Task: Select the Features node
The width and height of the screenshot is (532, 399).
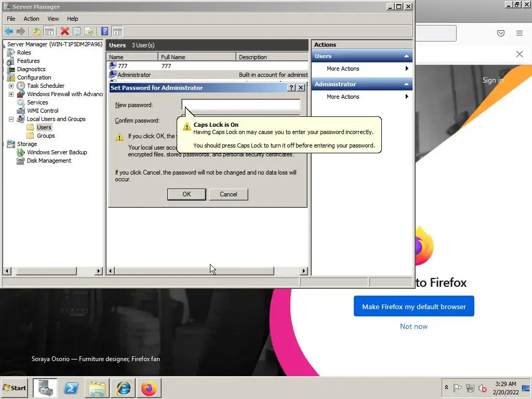Action: click(x=28, y=61)
